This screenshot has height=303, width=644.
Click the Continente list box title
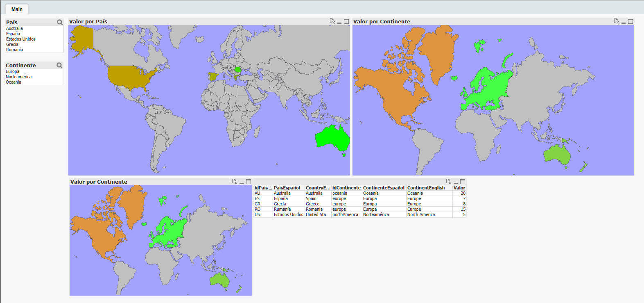(21, 65)
